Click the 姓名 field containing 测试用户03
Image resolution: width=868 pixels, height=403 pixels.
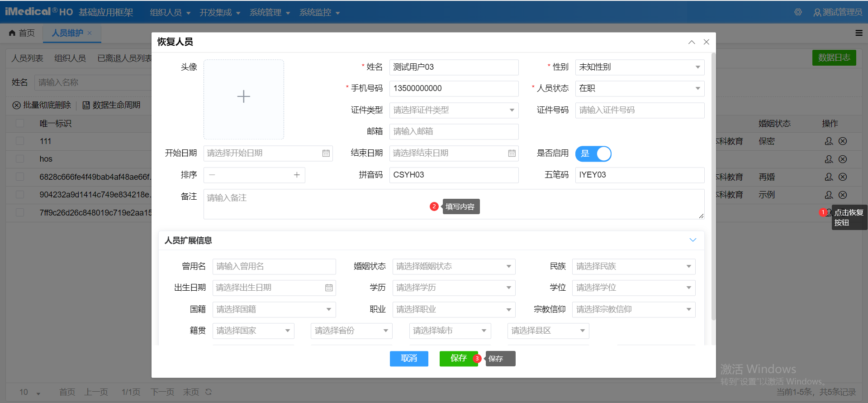[454, 67]
